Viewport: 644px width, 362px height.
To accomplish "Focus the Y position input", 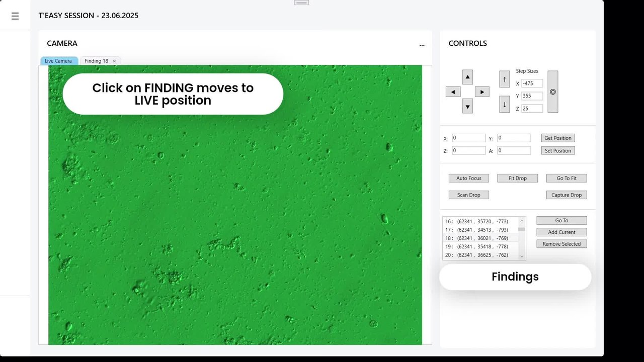I will click(x=514, y=138).
